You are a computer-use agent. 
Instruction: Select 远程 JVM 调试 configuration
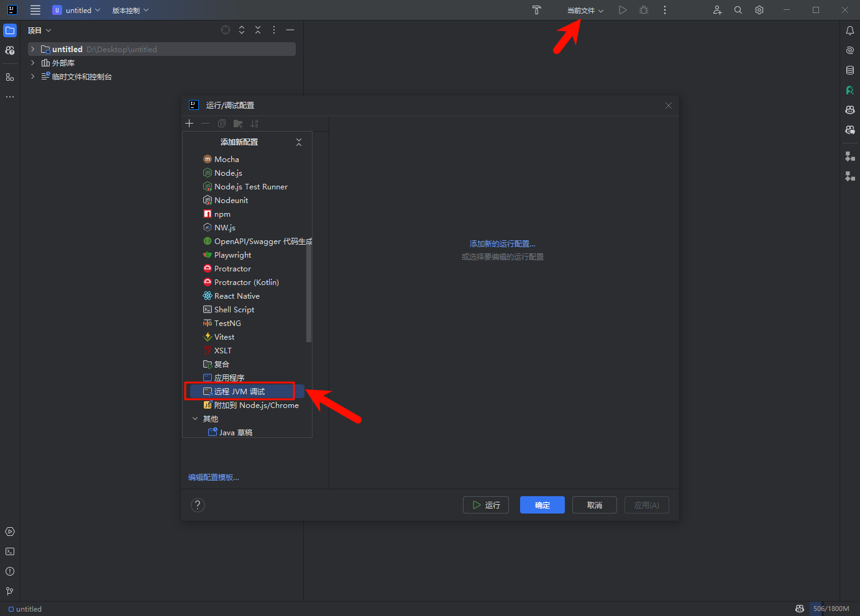pyautogui.click(x=247, y=392)
